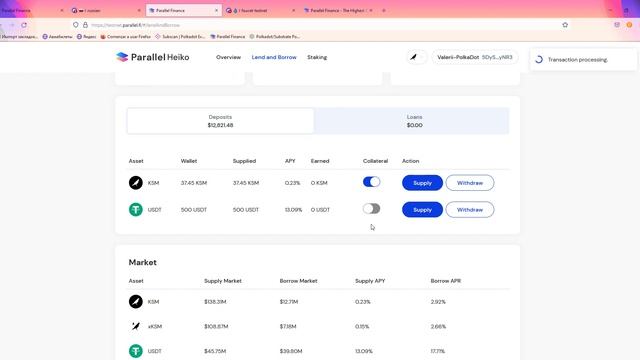Screen dimensions: 640x360
Task: Open the Parallel Finance bookmark
Action: pos(227,36)
